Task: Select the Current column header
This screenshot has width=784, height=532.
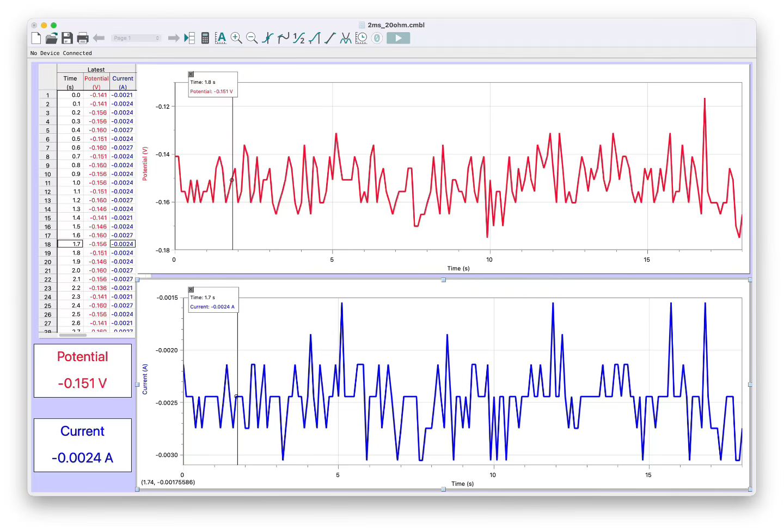Action: coord(123,83)
